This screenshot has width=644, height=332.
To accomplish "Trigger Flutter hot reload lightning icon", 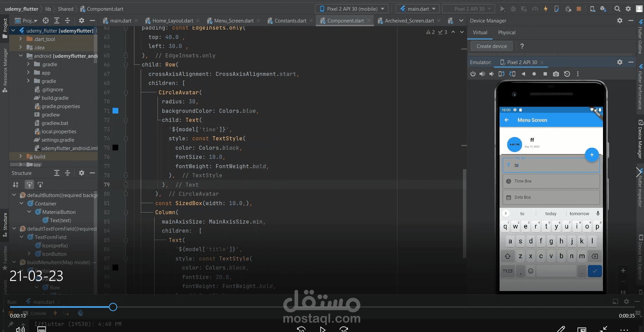I will (546, 9).
